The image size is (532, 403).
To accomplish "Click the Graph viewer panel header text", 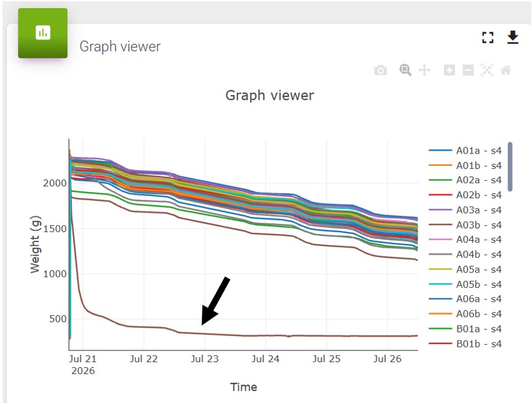I will point(120,46).
